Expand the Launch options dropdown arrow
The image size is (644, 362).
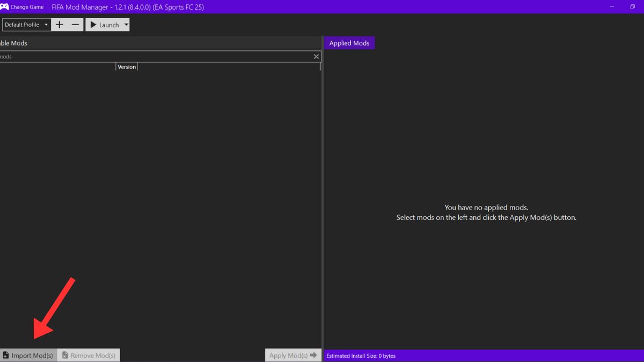click(x=126, y=25)
